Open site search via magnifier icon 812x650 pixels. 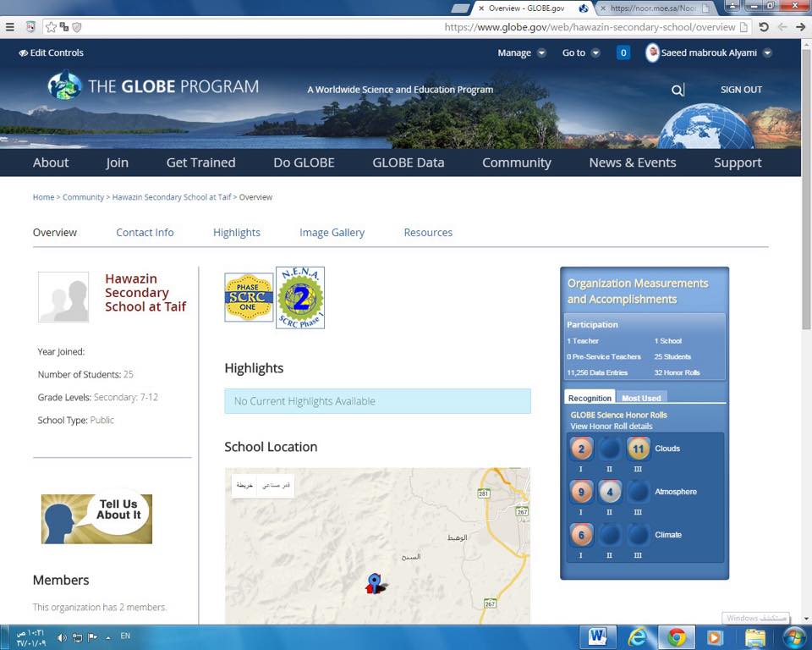(x=677, y=91)
